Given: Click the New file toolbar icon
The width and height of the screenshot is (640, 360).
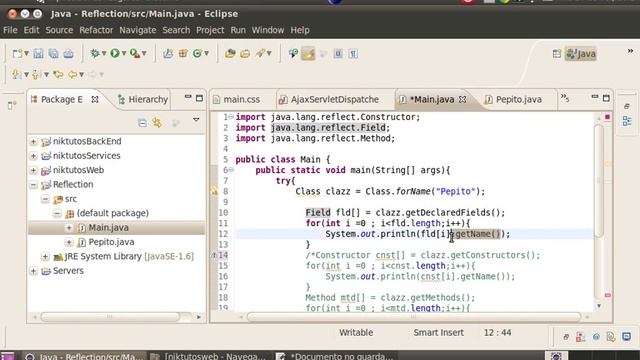Looking at the screenshot, I should click(17, 53).
